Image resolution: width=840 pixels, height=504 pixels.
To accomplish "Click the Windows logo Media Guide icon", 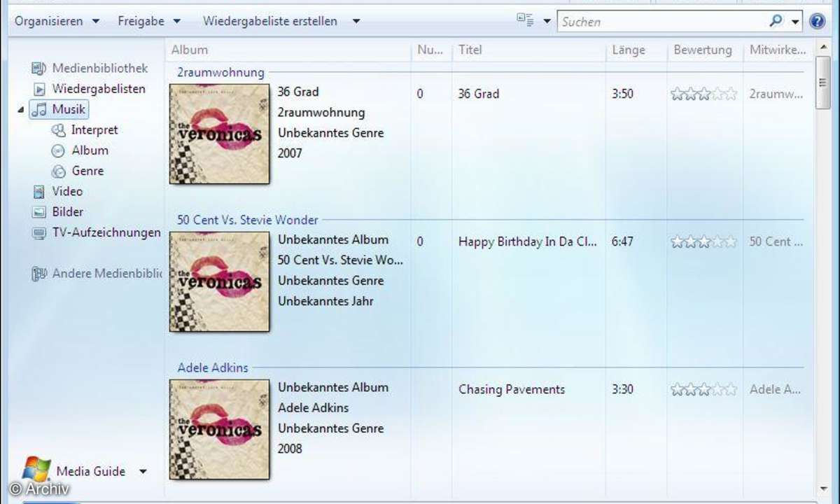I will click(x=36, y=470).
